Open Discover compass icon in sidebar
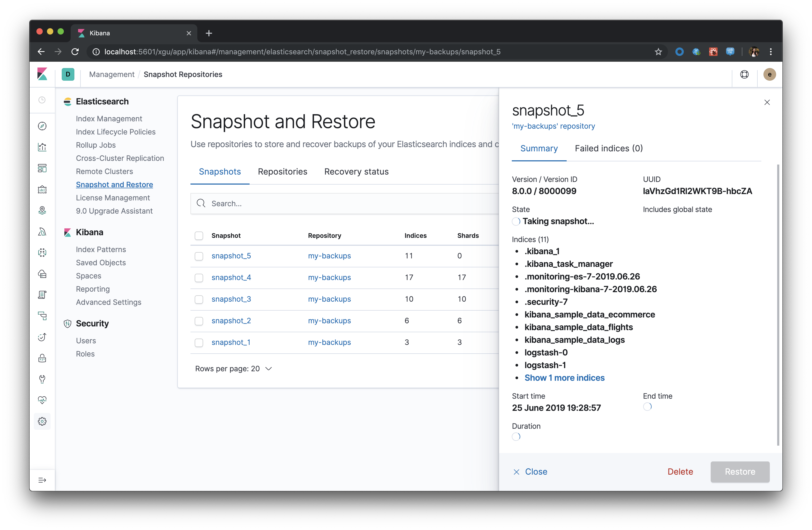The height and width of the screenshot is (530, 812). (42, 126)
